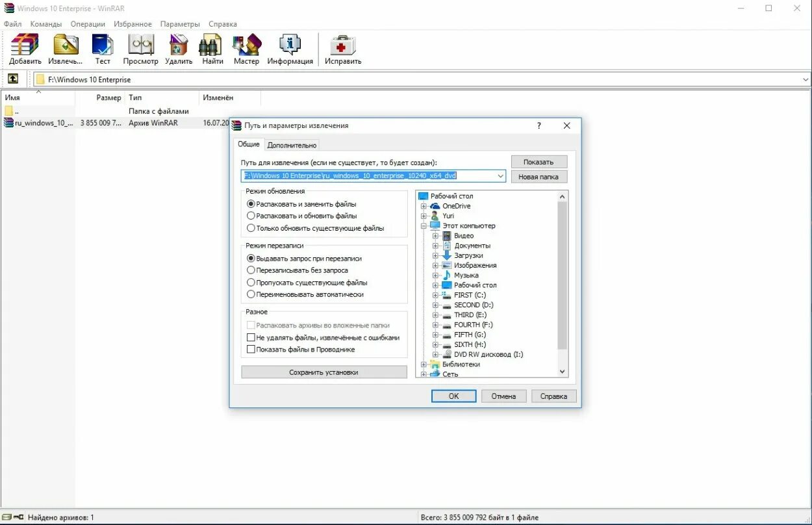The image size is (812, 525).
Task: Click the parent folder '..' icon
Action: click(8, 111)
